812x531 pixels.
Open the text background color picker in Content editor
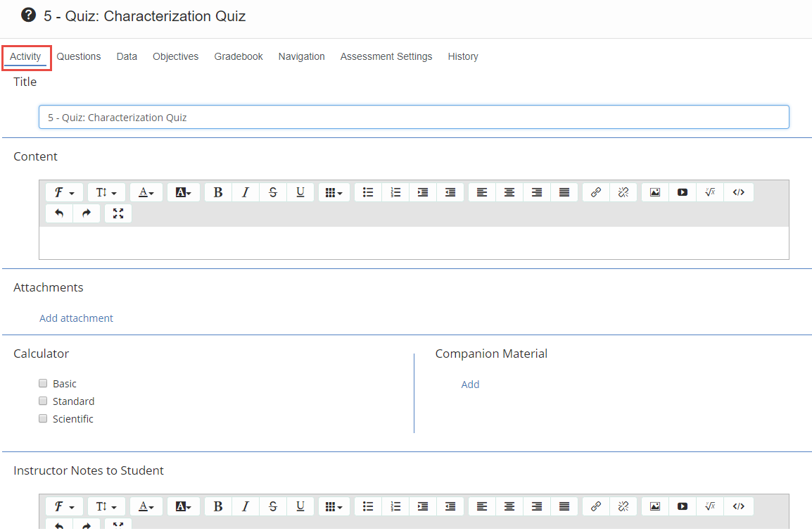coord(183,192)
